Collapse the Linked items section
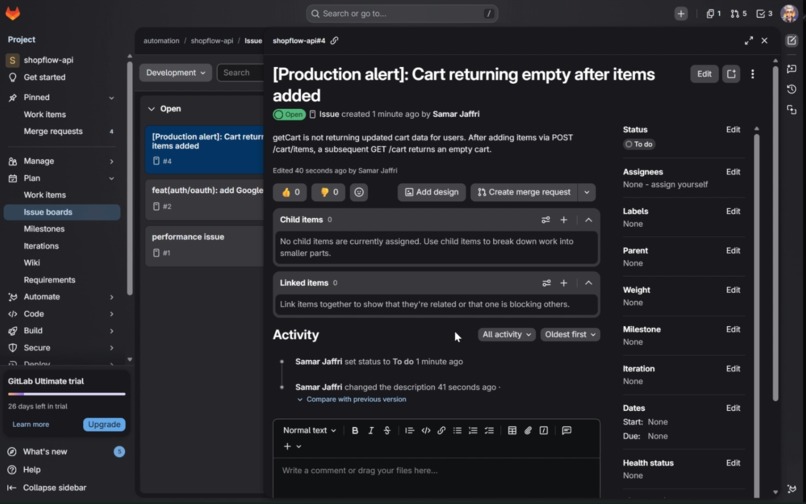Image resolution: width=806 pixels, height=504 pixels. [589, 283]
